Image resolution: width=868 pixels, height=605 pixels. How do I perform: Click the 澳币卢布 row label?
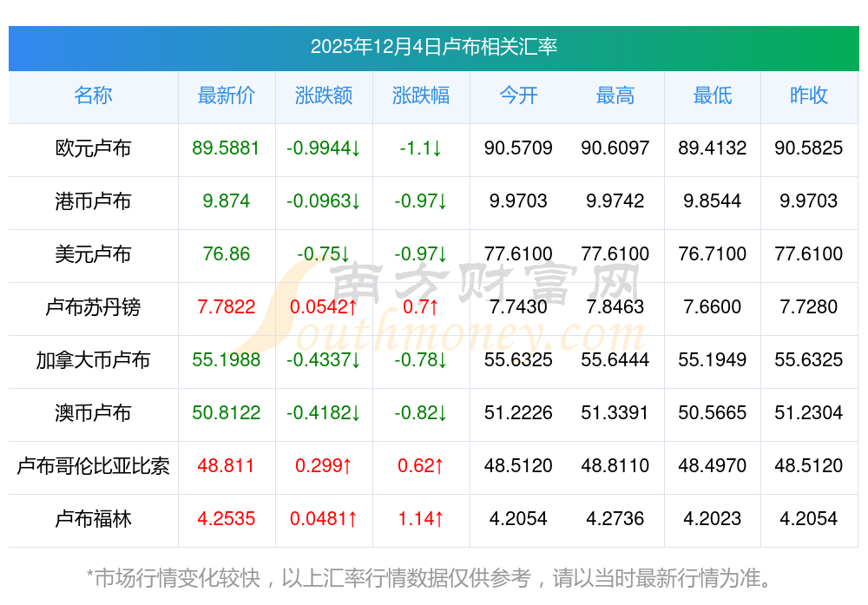(x=93, y=413)
